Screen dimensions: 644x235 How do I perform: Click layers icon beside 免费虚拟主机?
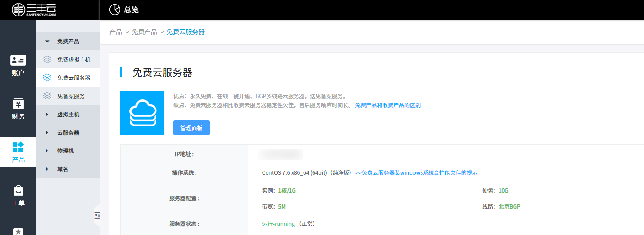coord(47,59)
